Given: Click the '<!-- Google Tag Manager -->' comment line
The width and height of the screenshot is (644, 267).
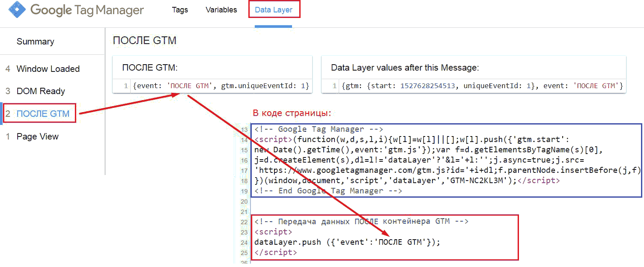Looking at the screenshot, I should pyautogui.click(x=319, y=129).
